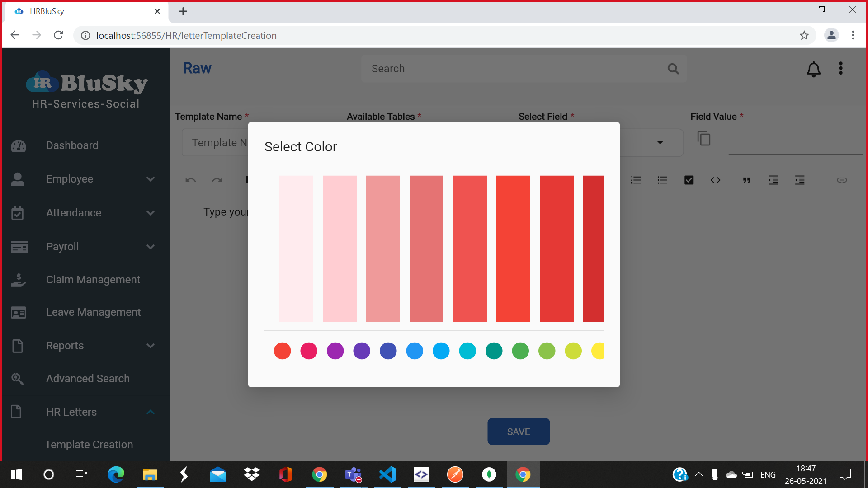Select the numbered list formatting icon
This screenshot has height=488, width=868.
[x=636, y=180]
